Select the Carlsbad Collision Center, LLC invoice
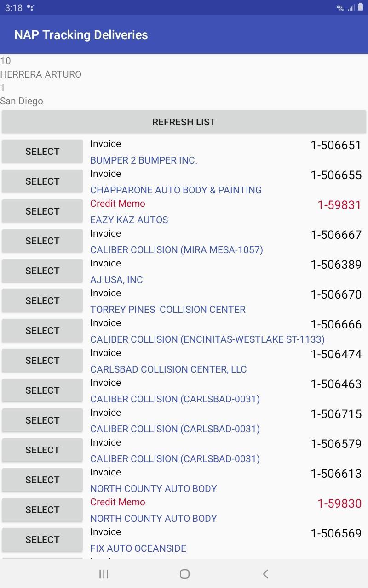The width and height of the screenshot is (368, 588). tap(42, 361)
